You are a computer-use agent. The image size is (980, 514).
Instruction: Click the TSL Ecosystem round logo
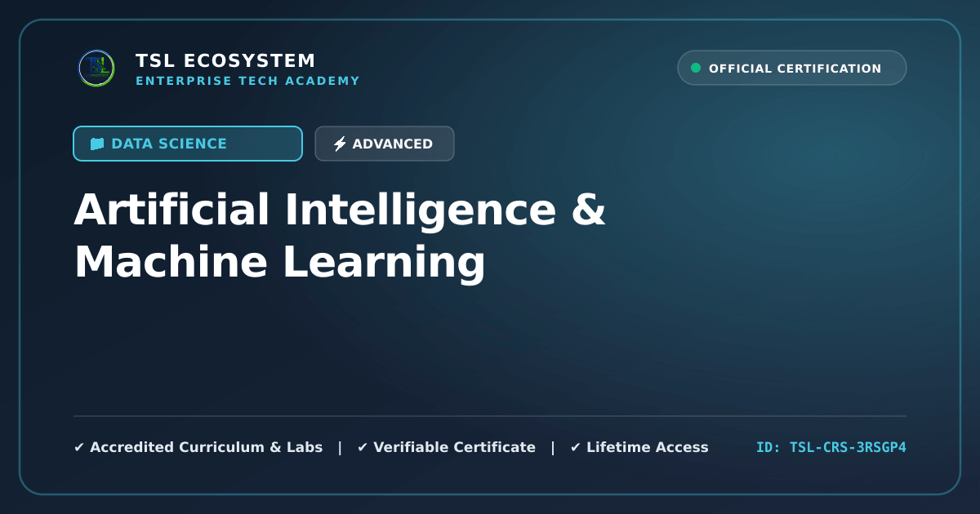click(x=96, y=68)
